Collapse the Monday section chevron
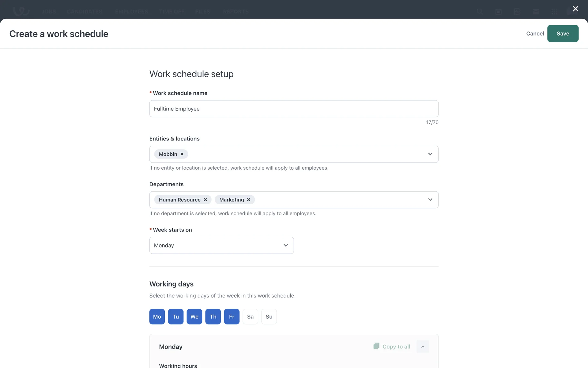 [x=422, y=347]
